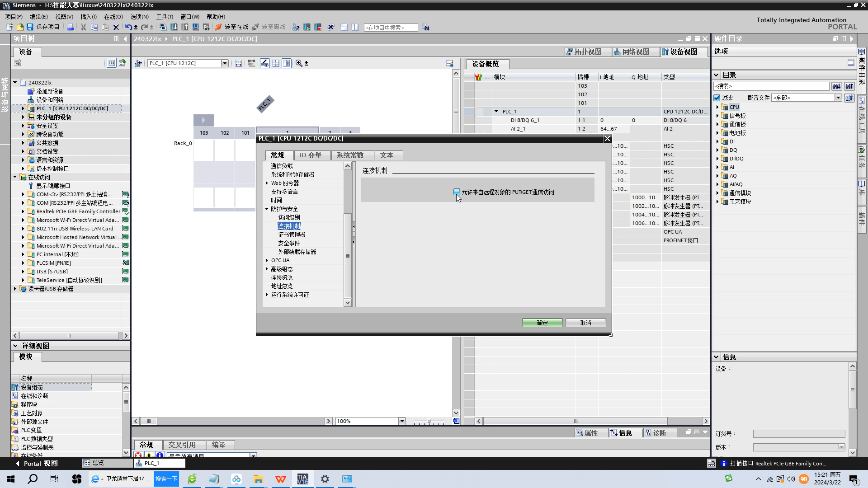Expand the Web 服务器 tree node
Viewport: 868px width, 488px height.
coord(267,183)
